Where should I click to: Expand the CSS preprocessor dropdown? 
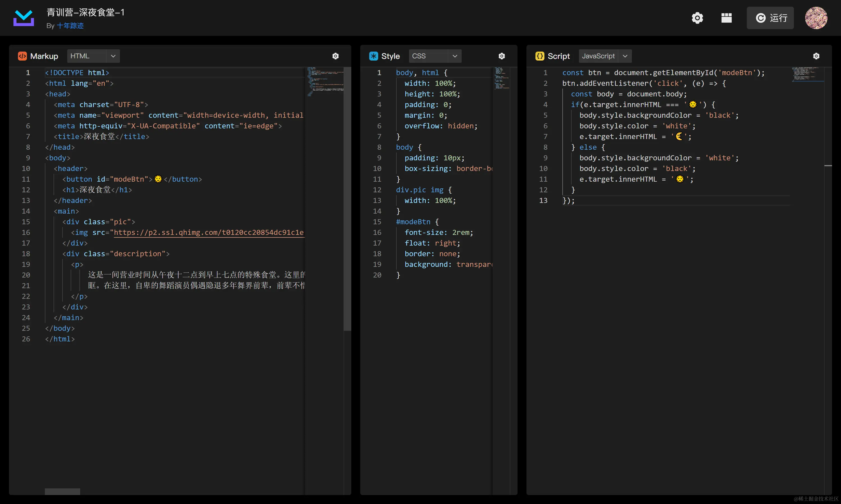tap(435, 56)
